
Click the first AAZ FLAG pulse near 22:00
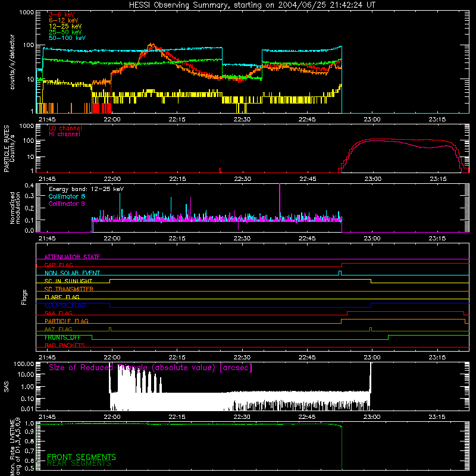[110, 329]
